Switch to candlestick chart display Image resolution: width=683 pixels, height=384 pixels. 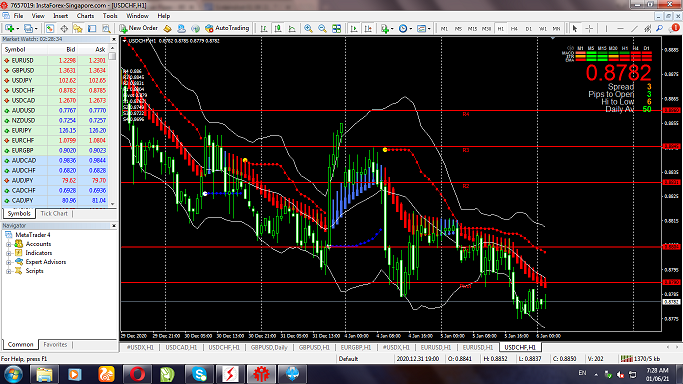(x=277, y=28)
